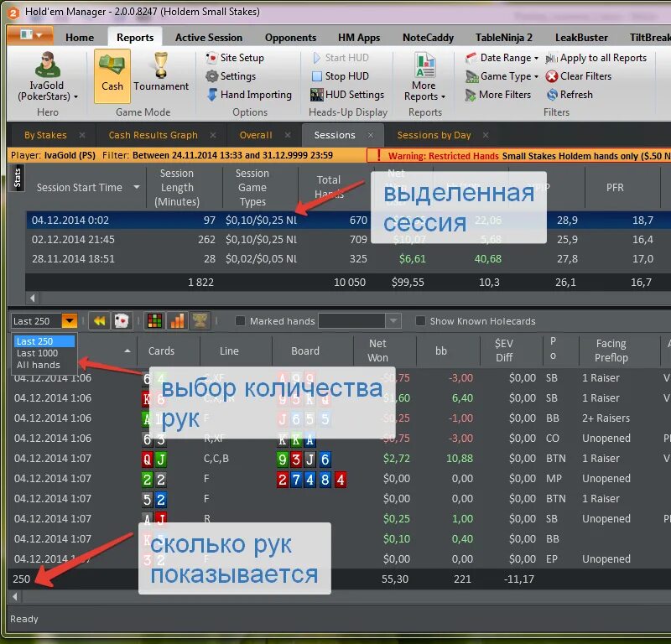Sort by Session Length (Minutes) column
671x644 pixels.
177,188
